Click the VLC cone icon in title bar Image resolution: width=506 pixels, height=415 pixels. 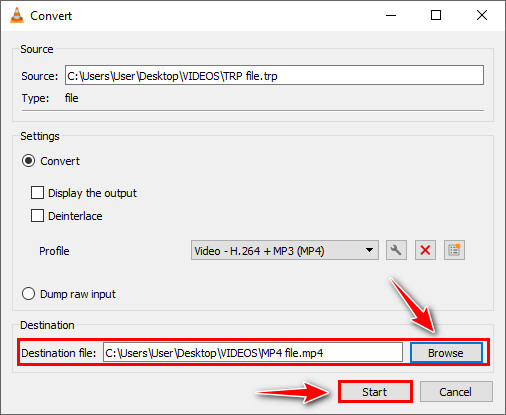pyautogui.click(x=17, y=15)
